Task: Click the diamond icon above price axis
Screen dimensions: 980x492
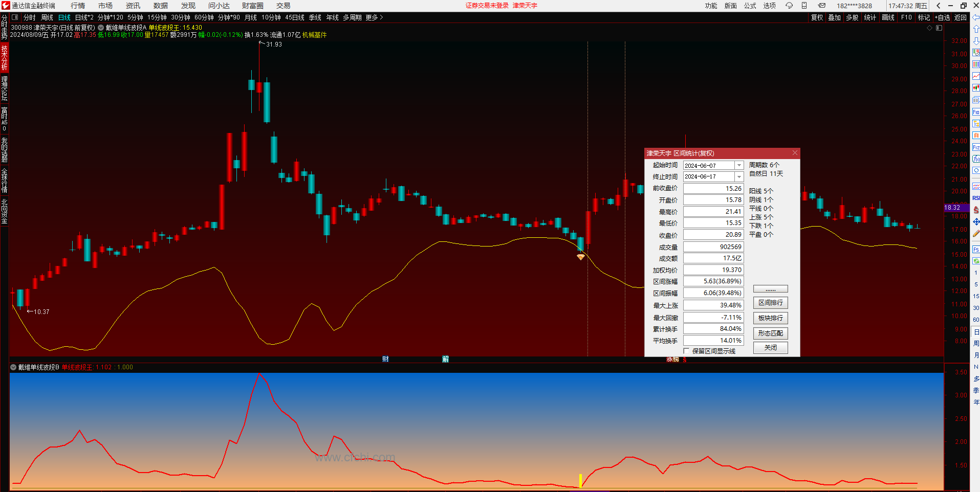Action: click(930, 28)
